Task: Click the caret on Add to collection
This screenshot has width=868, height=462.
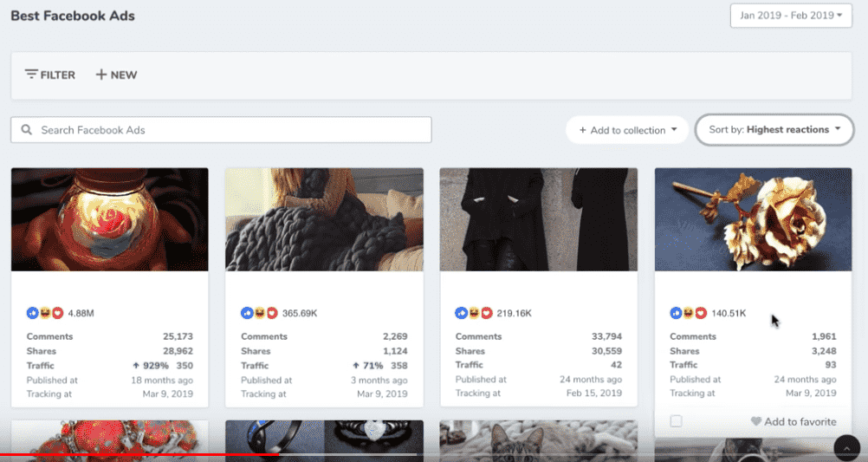Action: coord(674,130)
